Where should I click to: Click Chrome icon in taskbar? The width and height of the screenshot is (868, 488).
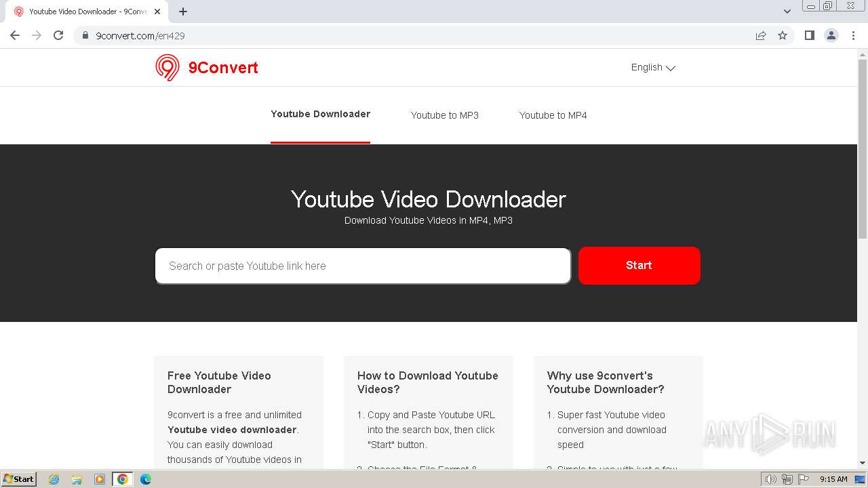(123, 479)
